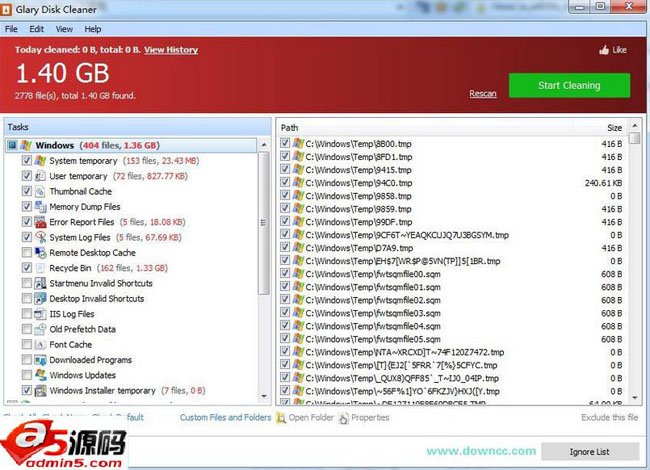Click the System temporary task icon

click(x=40, y=161)
